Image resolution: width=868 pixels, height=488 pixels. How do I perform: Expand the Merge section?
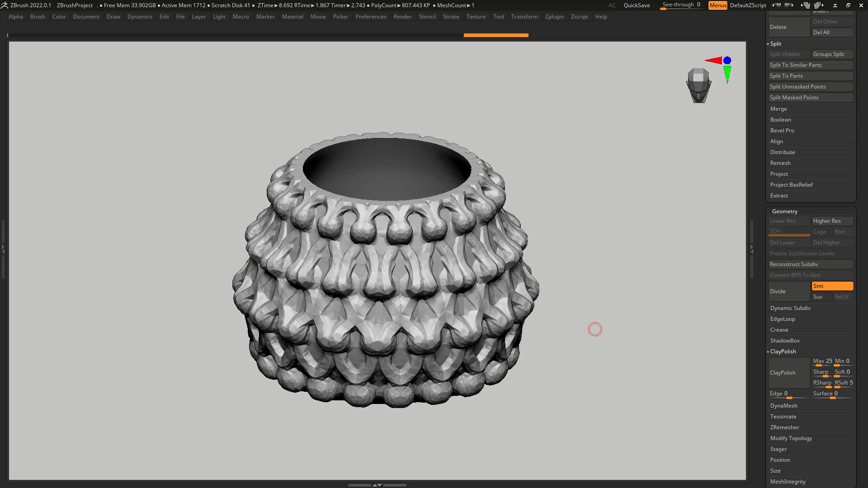(778, 109)
